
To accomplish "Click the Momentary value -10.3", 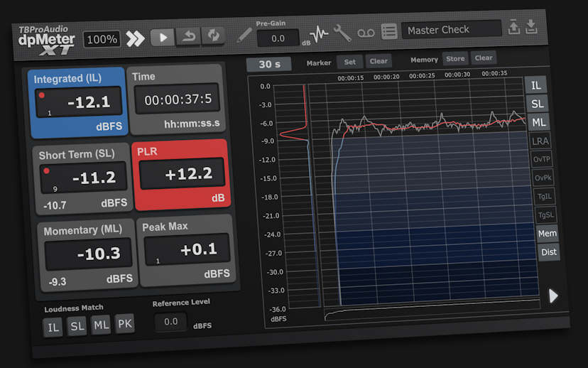I will (x=99, y=254).
